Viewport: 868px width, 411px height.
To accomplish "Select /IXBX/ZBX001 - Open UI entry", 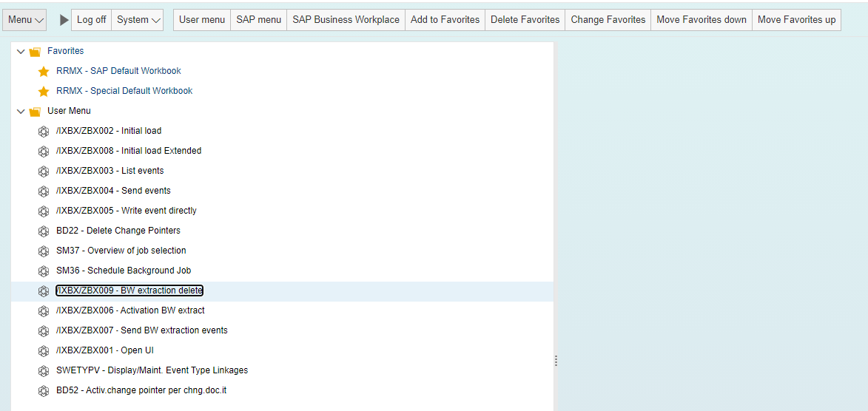I will [x=104, y=350].
